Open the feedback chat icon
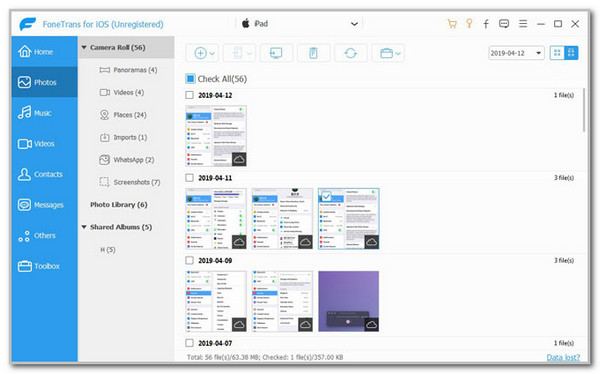 click(x=504, y=24)
